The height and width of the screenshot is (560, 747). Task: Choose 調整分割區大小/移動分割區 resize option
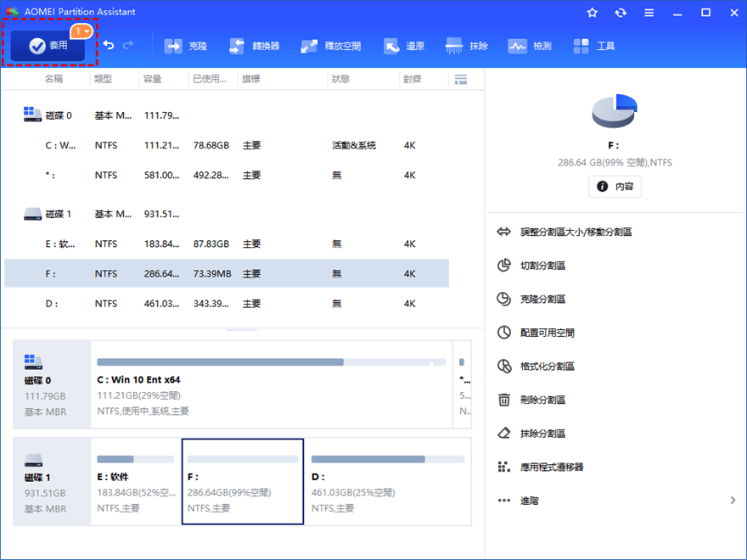click(x=564, y=232)
